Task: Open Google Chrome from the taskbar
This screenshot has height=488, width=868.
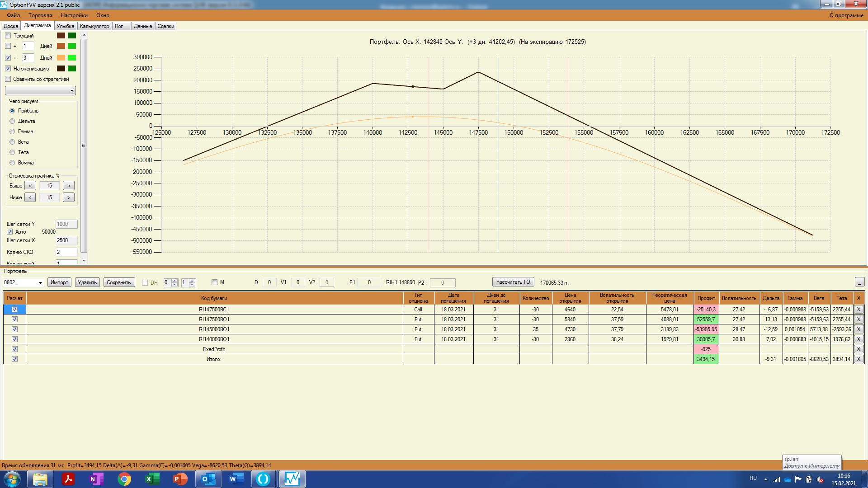Action: click(x=124, y=479)
